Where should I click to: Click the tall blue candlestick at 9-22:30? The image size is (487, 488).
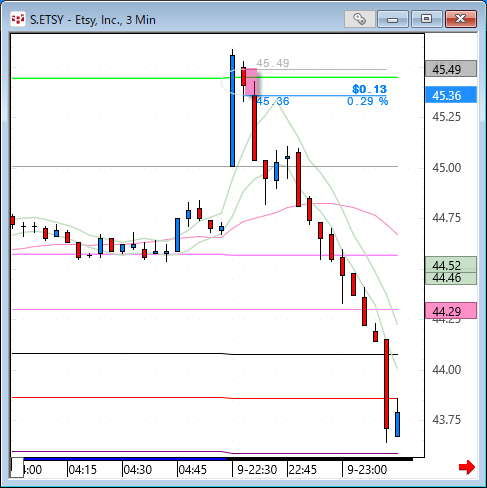pyautogui.click(x=232, y=111)
